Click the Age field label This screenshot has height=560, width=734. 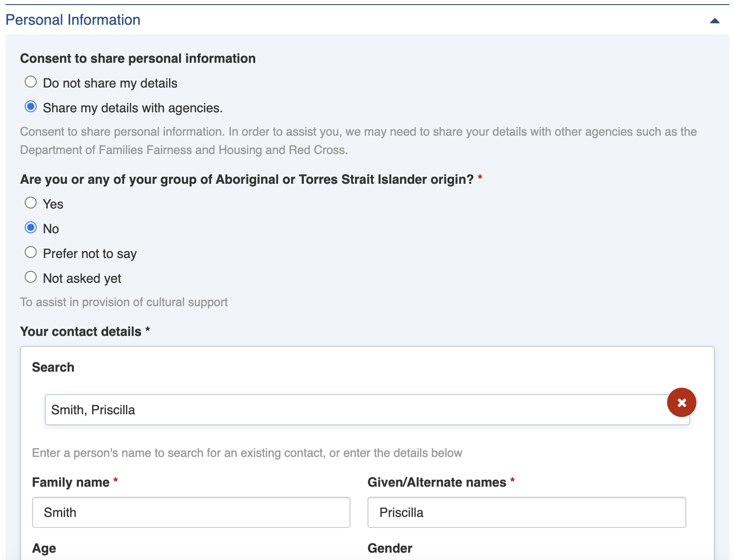tap(44, 548)
